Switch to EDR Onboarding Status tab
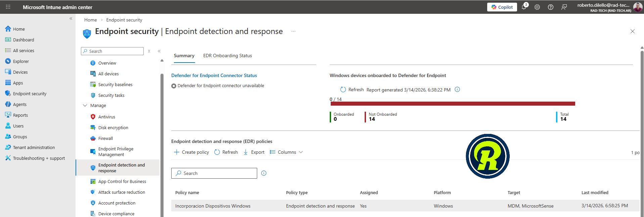 (x=227, y=56)
